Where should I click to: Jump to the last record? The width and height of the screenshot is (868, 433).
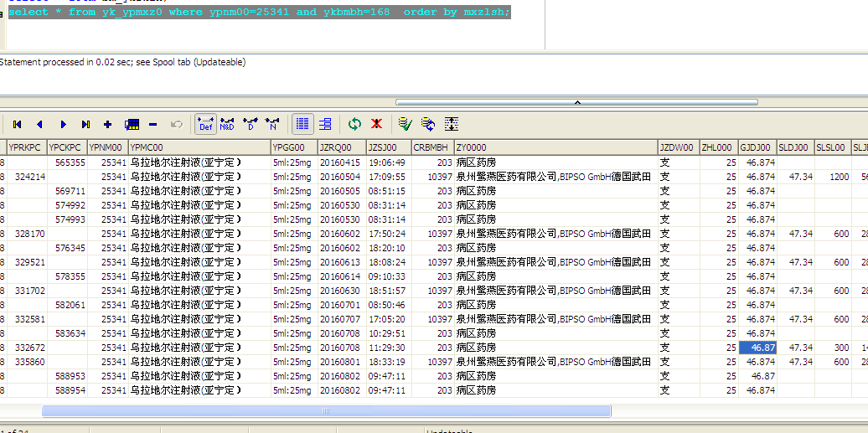point(85,125)
